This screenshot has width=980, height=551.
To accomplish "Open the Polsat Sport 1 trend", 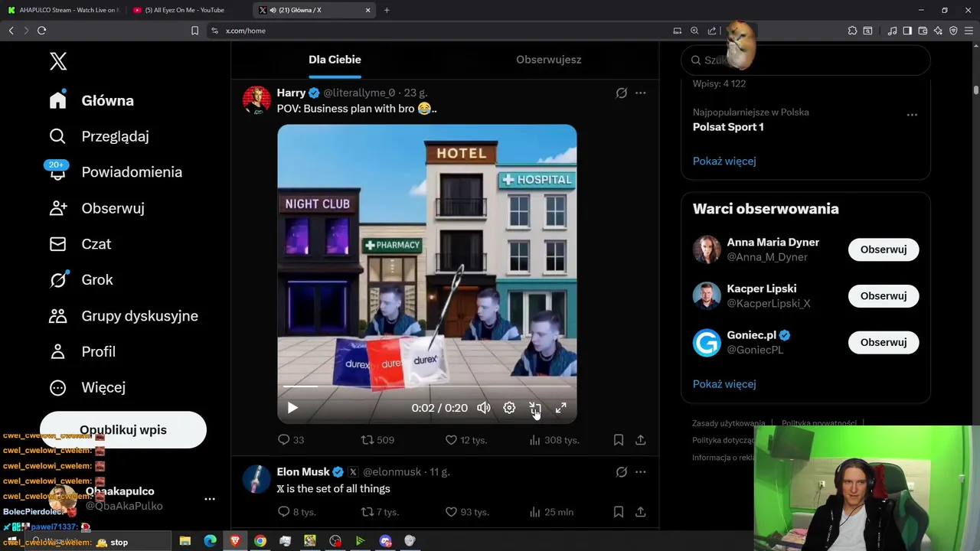I will click(728, 127).
